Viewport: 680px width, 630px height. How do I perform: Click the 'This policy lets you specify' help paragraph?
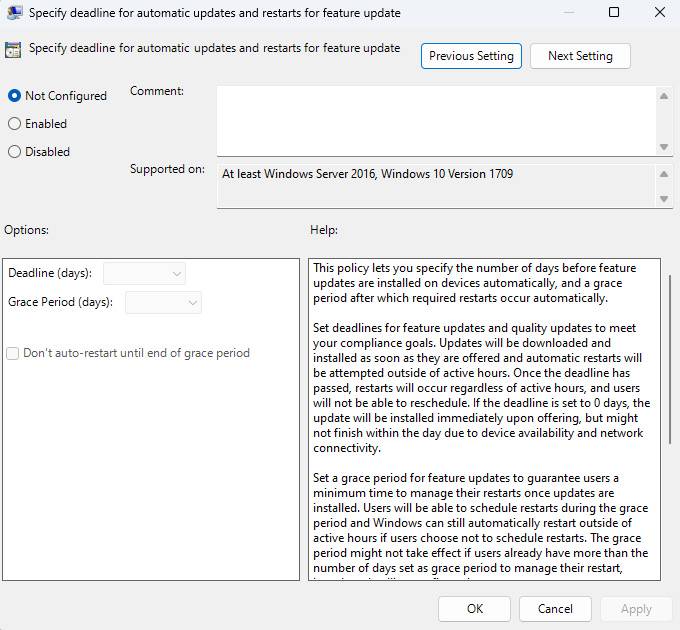(474, 283)
